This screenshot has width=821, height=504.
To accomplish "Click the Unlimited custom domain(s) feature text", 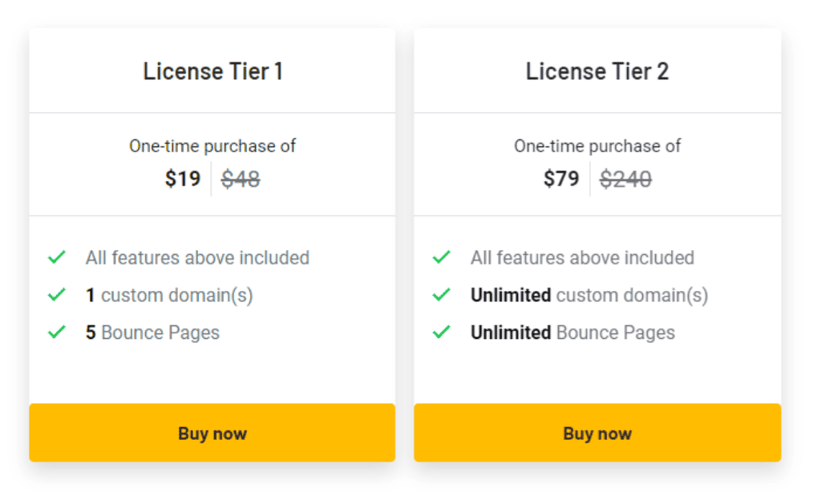I will pos(589,296).
